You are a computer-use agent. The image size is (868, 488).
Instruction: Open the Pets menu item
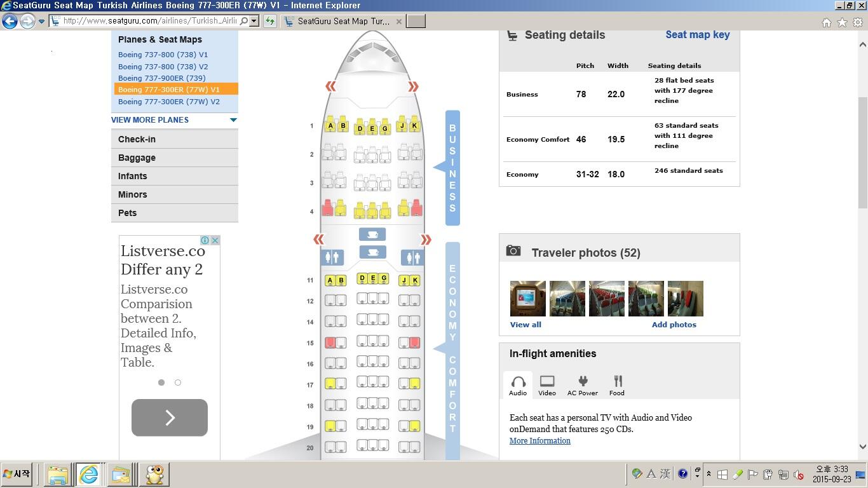tap(175, 213)
